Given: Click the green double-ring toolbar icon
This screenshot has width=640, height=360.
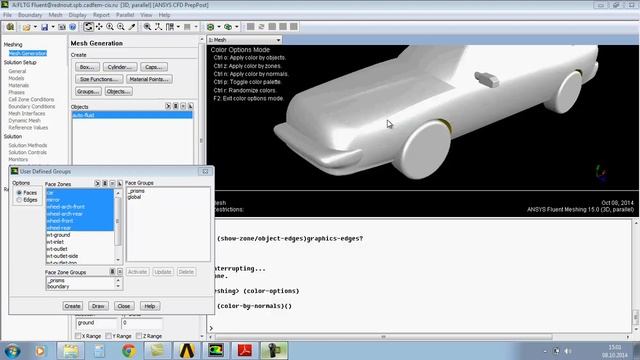Looking at the screenshot, I should (228, 27).
